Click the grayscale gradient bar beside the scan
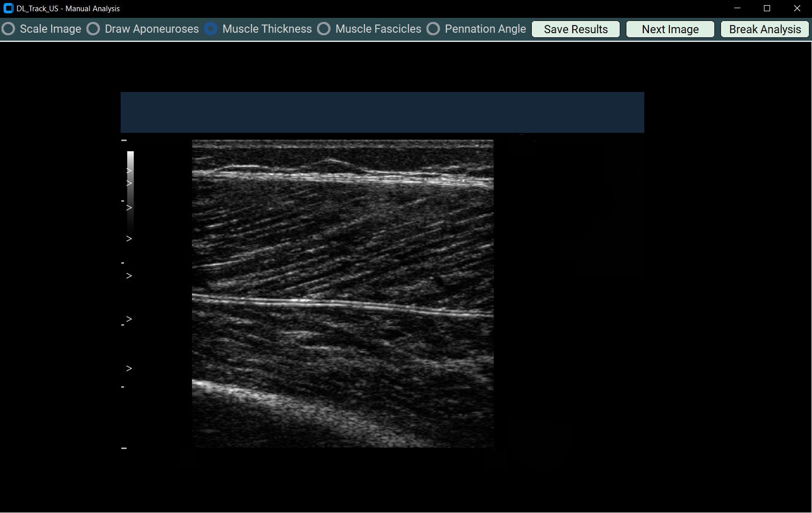812x513 pixels. (x=130, y=189)
